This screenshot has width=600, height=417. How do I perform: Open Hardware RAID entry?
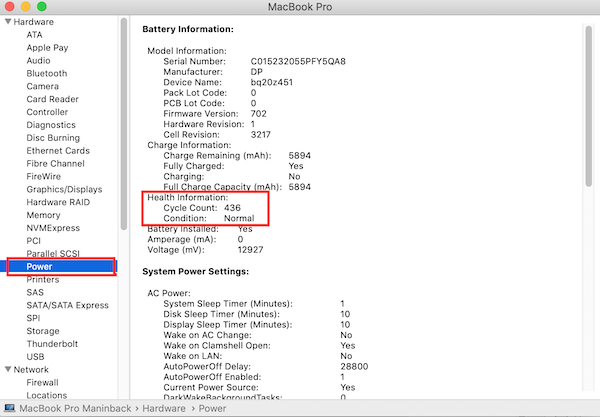click(58, 202)
